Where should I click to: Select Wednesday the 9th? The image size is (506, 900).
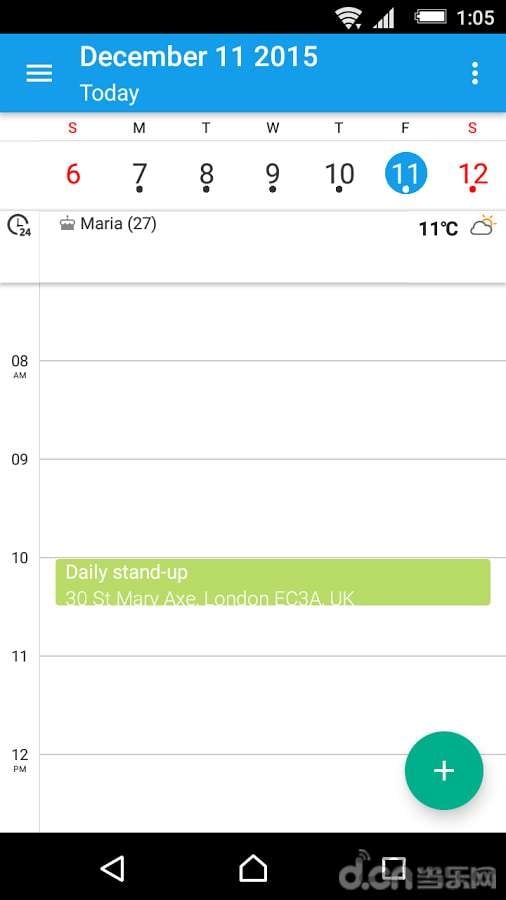click(x=273, y=175)
